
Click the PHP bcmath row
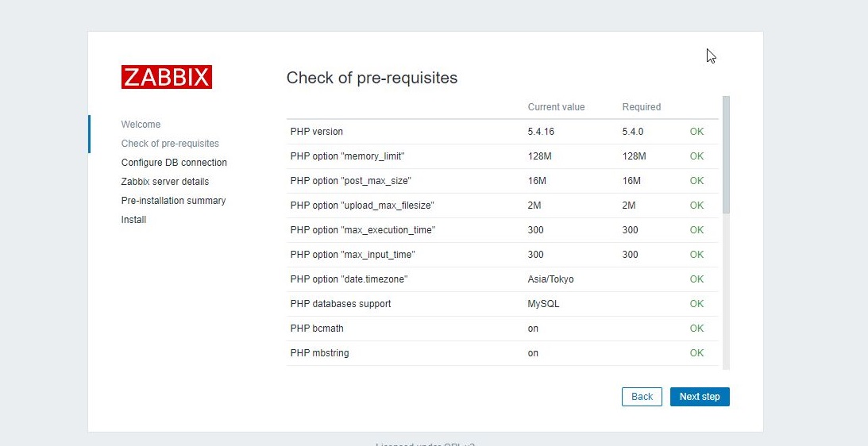pos(502,329)
